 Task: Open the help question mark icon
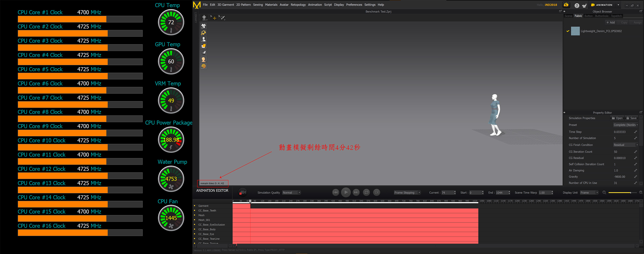[x=577, y=5]
